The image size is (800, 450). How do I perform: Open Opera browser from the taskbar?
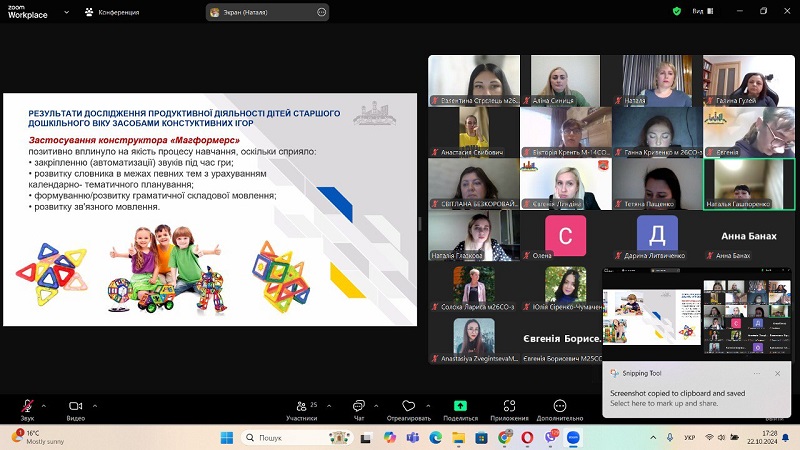click(527, 437)
